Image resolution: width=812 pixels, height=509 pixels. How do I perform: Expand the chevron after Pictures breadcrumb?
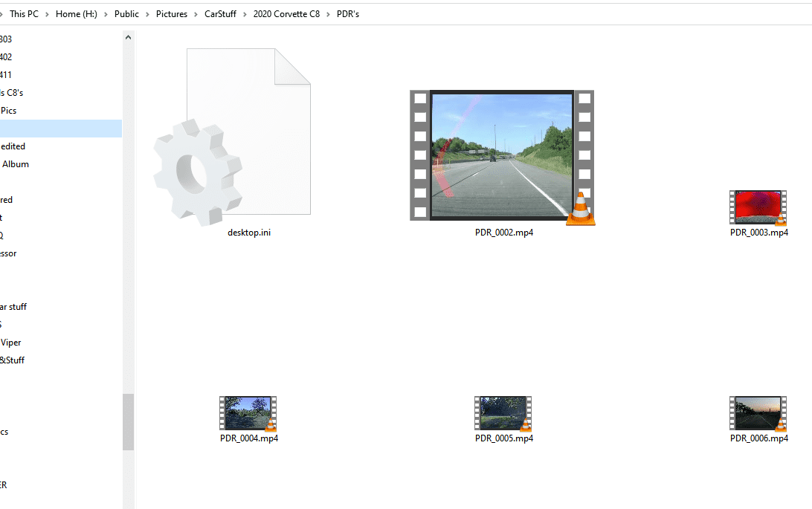point(196,14)
